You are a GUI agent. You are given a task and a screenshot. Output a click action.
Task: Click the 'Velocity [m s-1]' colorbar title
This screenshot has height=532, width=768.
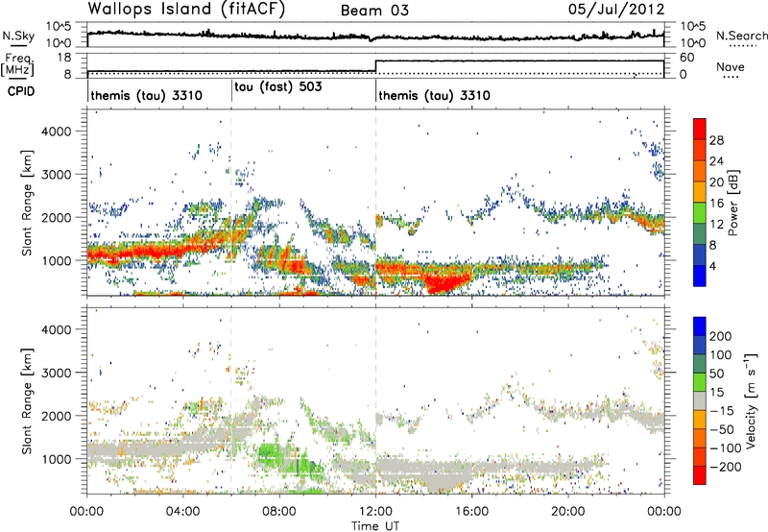[751, 400]
